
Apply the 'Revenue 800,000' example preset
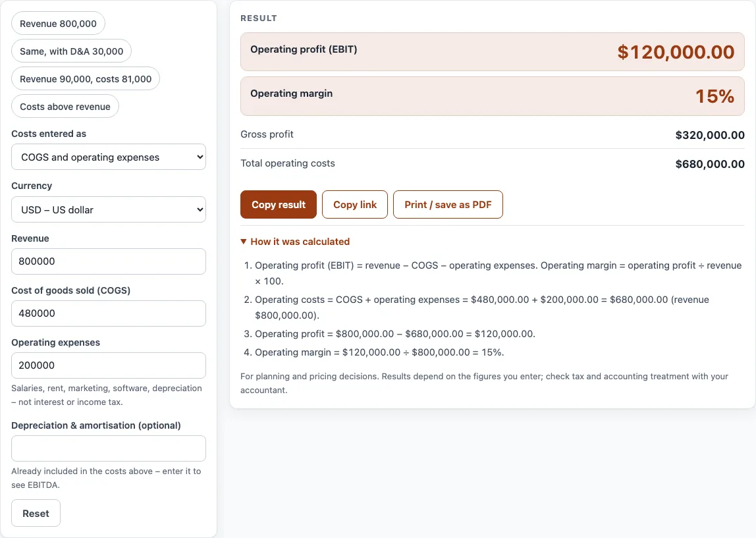coord(58,24)
